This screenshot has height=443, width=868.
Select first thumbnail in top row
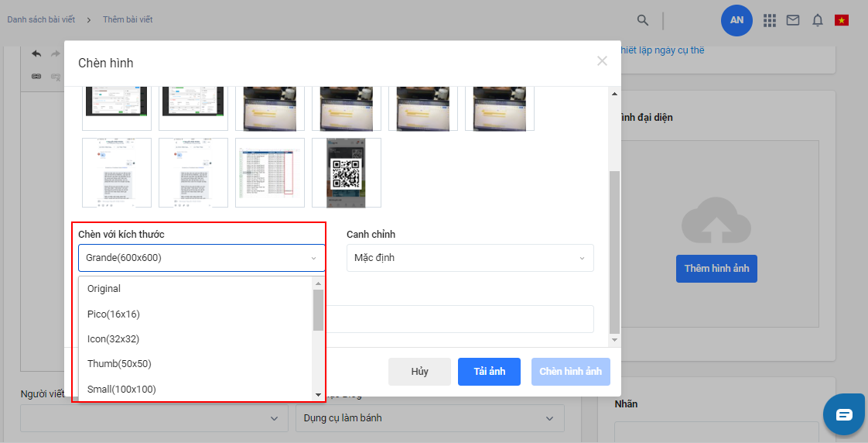coord(117,108)
